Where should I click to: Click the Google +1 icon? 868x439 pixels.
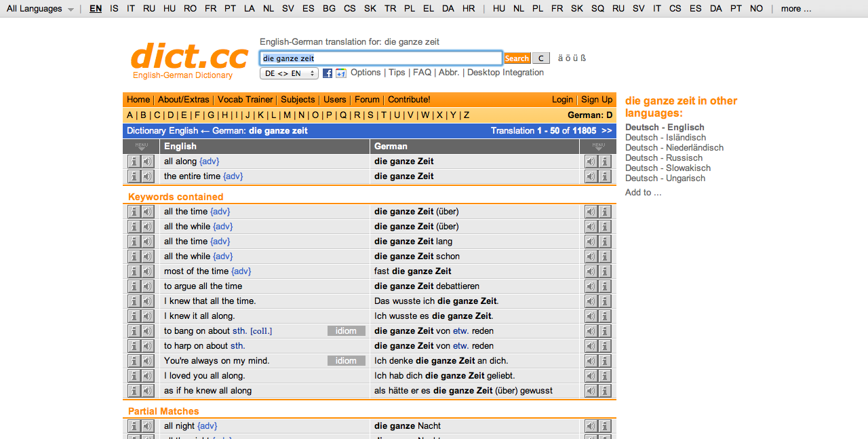(340, 73)
